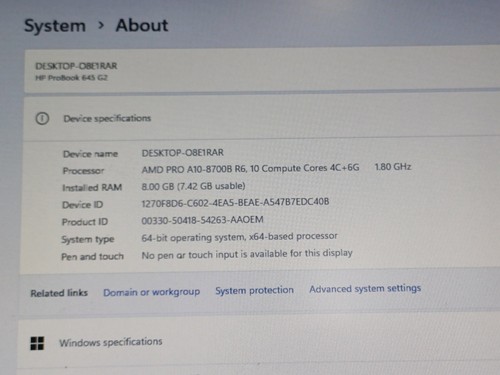This screenshot has width=500, height=375.
Task: Select the 00330-50418-54263-AAOEM Product ID value
Action: coord(202,220)
